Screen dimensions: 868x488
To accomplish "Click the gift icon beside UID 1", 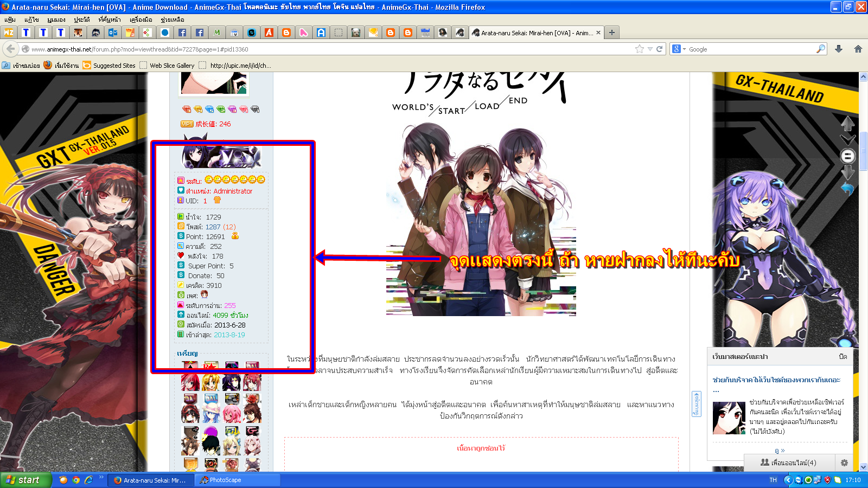I will coord(217,200).
